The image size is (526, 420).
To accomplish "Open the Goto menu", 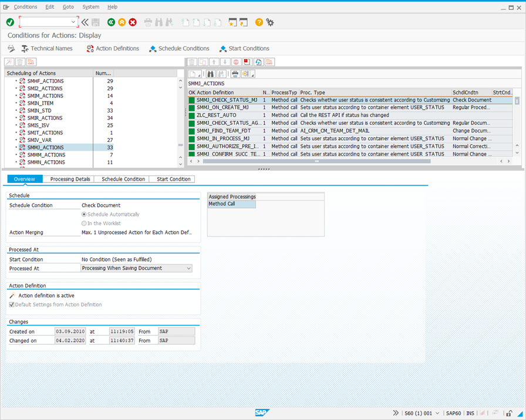I will pos(69,6).
